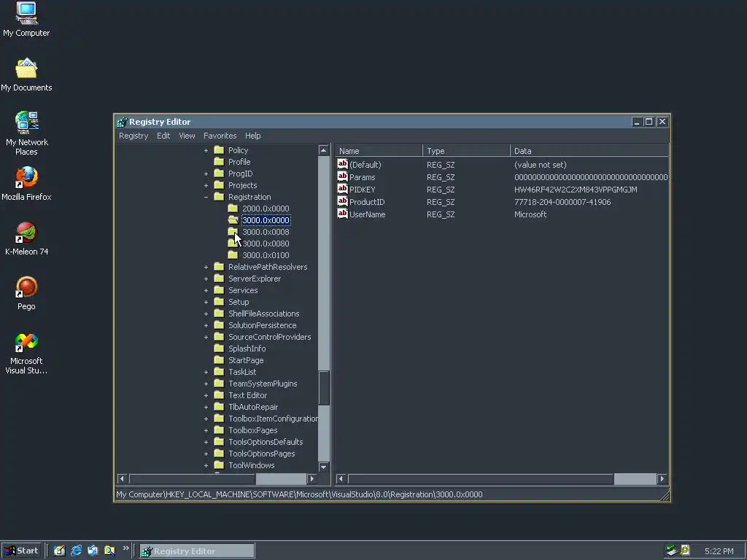
Task: Launch Mozilla Firefox from desktop
Action: pos(26,184)
